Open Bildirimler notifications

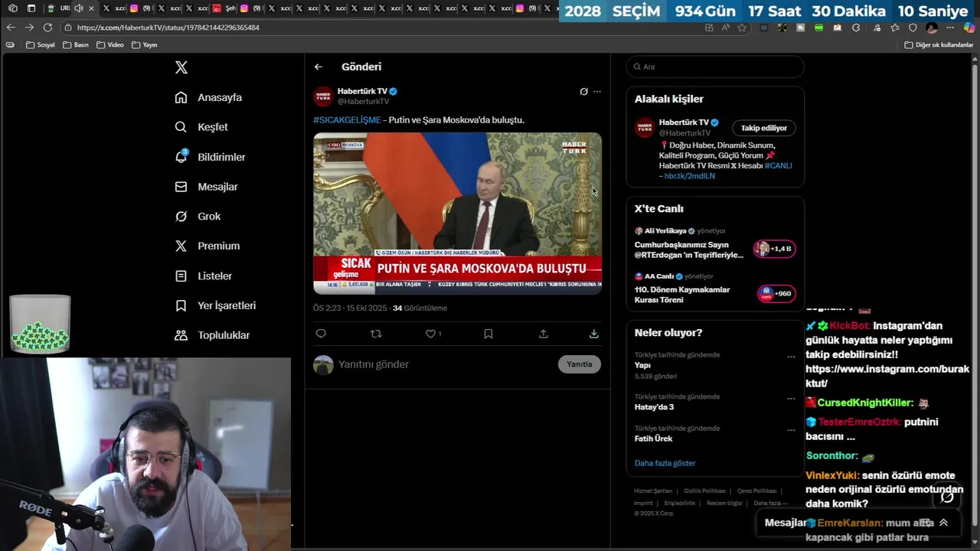coord(211,157)
